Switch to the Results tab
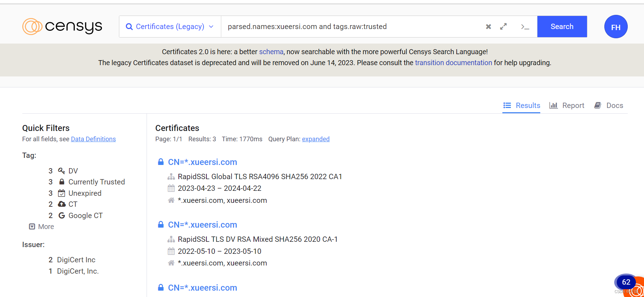 [x=522, y=105]
